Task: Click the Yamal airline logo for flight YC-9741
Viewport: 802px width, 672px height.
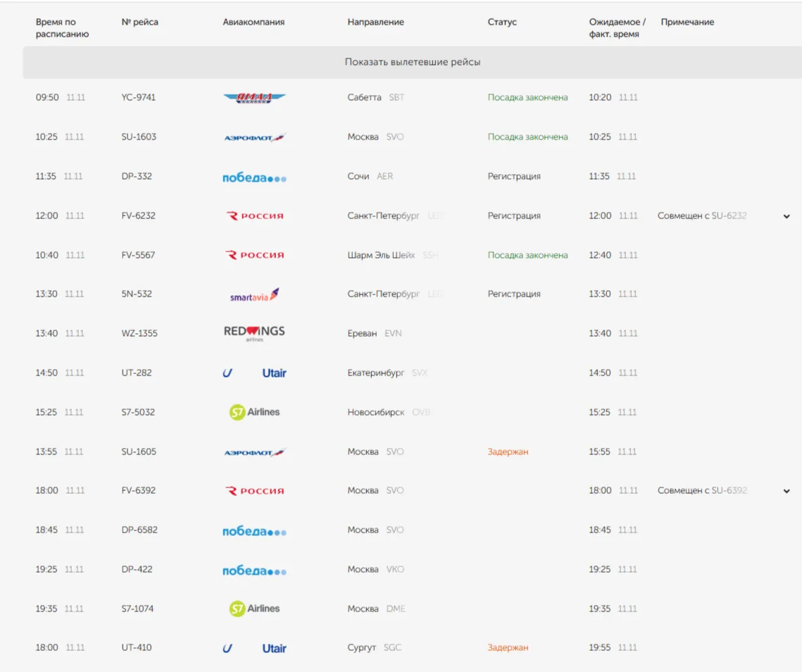Action: tap(254, 98)
